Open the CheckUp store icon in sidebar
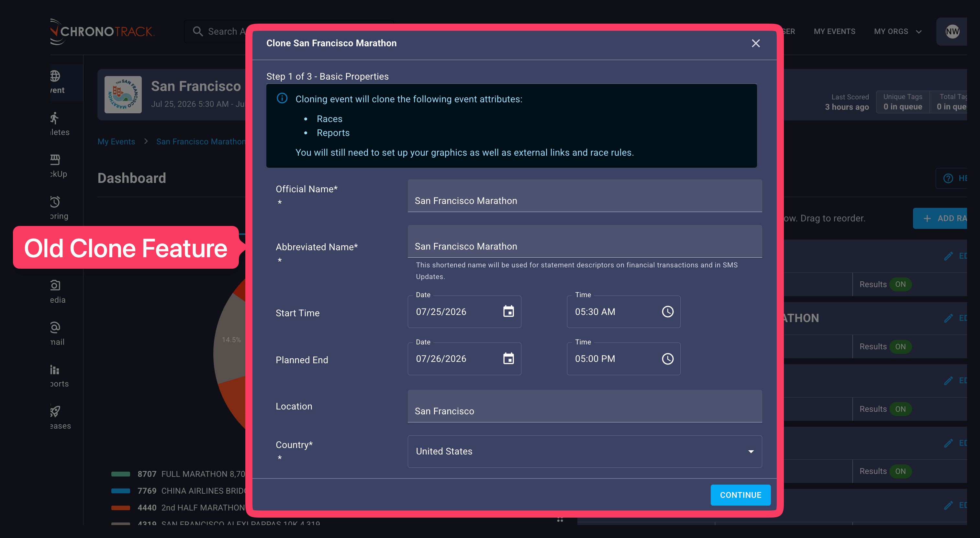This screenshot has height=538, width=980. pyautogui.click(x=55, y=160)
